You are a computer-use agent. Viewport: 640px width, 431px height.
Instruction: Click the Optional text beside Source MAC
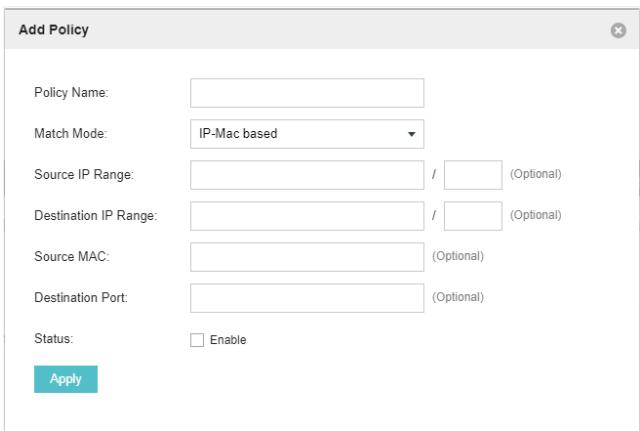click(458, 256)
